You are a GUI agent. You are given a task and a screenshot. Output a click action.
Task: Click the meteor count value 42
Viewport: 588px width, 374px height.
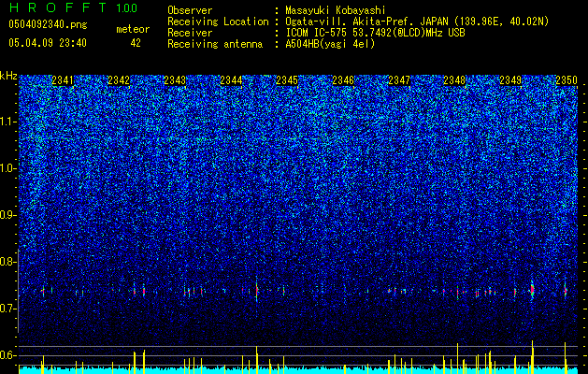(136, 43)
